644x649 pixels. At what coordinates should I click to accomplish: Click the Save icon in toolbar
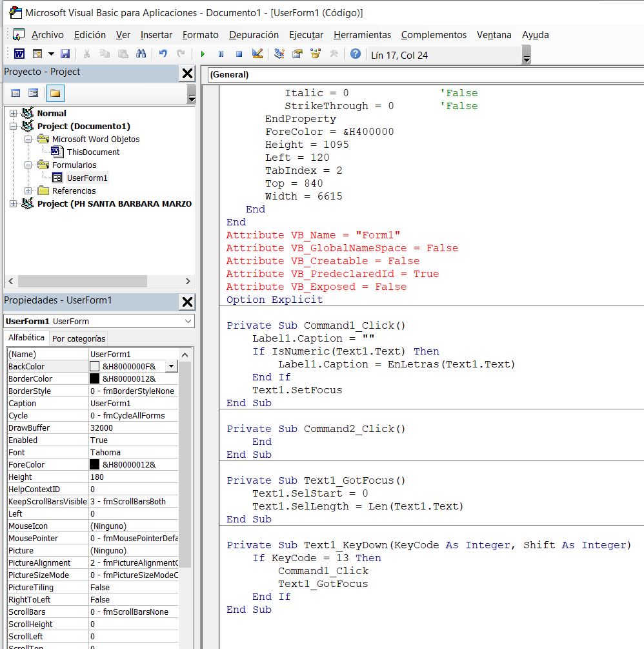pyautogui.click(x=65, y=54)
